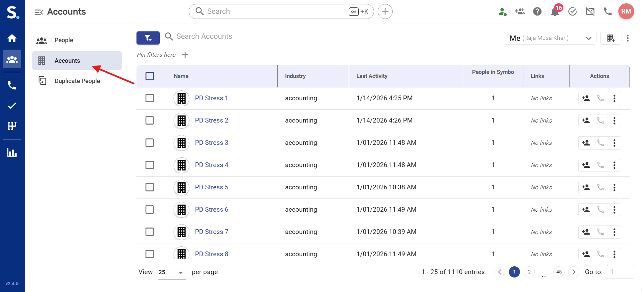
Task: Open the Me owner dropdown
Action: [x=550, y=38]
